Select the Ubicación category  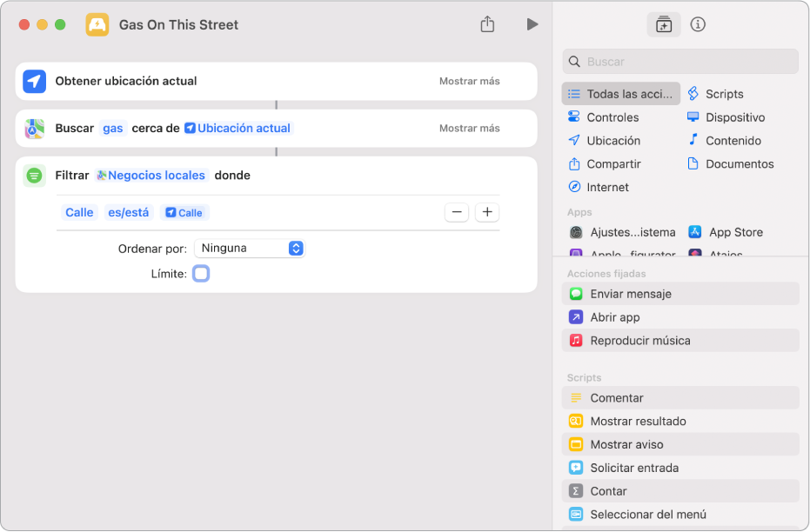click(605, 140)
